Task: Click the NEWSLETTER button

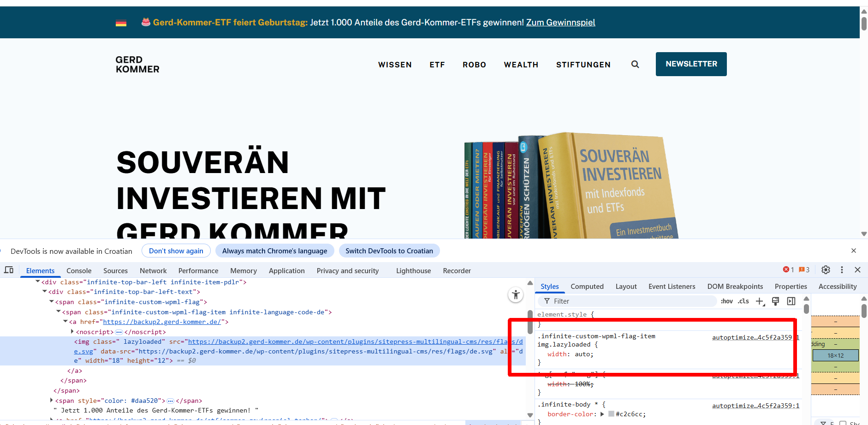Action: click(x=691, y=64)
